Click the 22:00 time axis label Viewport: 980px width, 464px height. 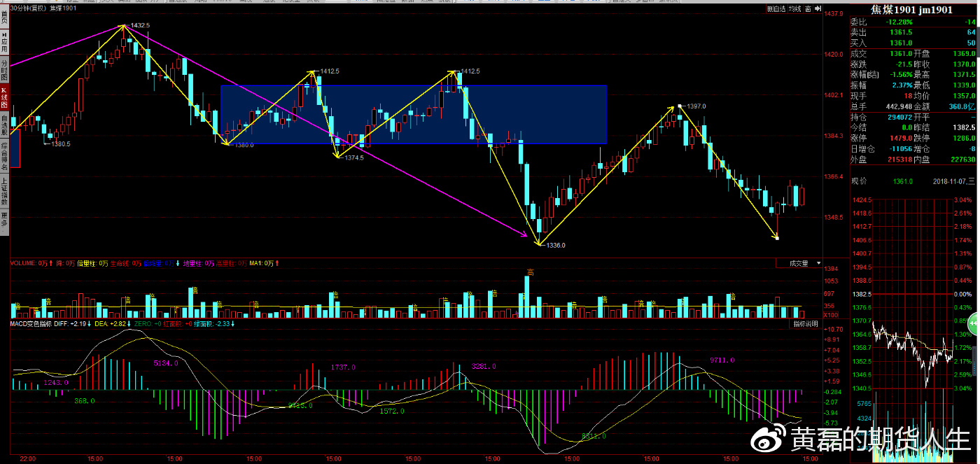(27, 459)
